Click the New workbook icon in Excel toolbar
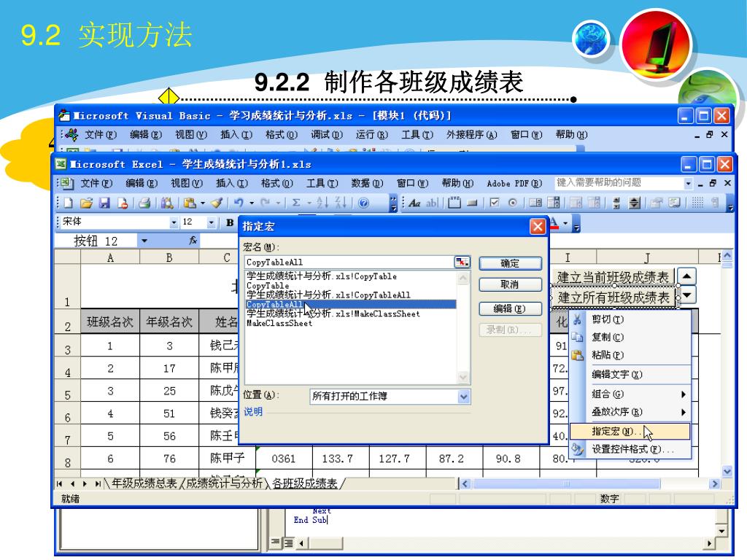This screenshot has width=747, height=560. [x=68, y=203]
